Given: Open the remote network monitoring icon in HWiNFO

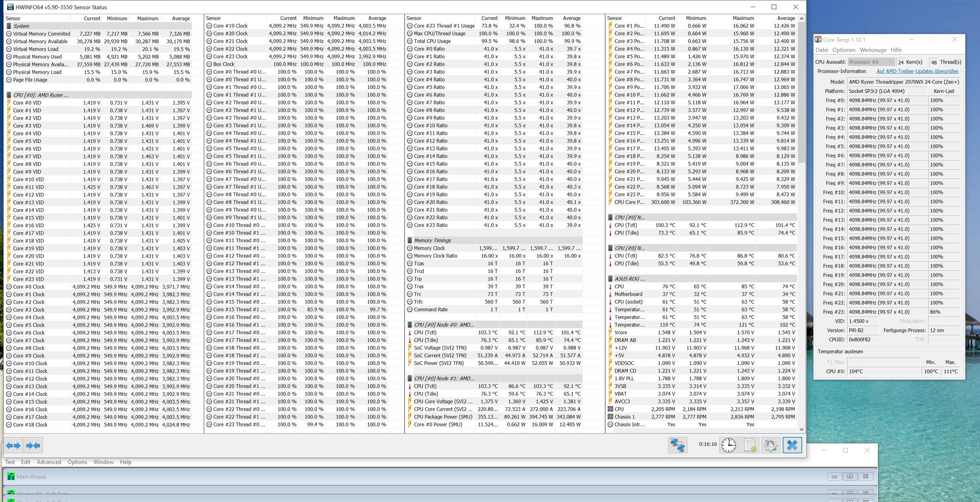Looking at the screenshot, I should coord(677,445).
